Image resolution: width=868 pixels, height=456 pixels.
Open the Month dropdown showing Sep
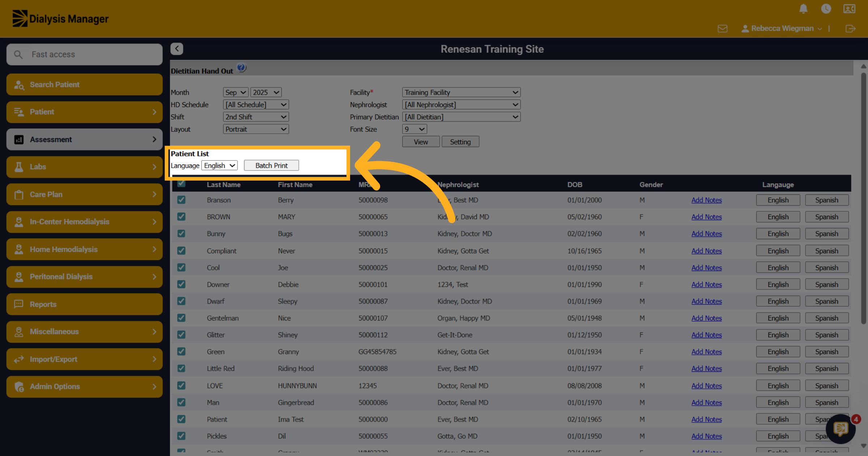pos(235,93)
